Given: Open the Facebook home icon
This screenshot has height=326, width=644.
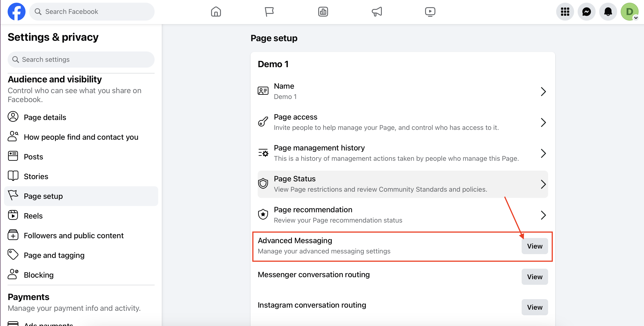Looking at the screenshot, I should pyautogui.click(x=216, y=12).
